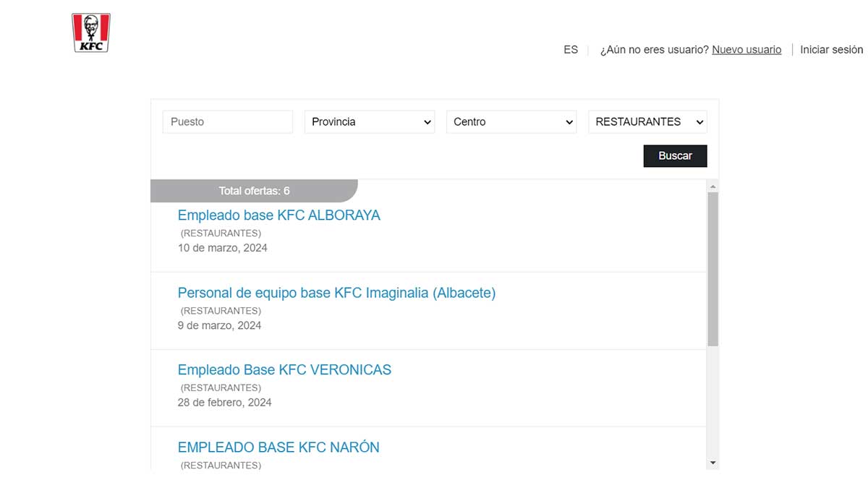Open Personal de equipo base KFC Imaginalia offer
This screenshot has width=868, height=488.
tap(336, 293)
